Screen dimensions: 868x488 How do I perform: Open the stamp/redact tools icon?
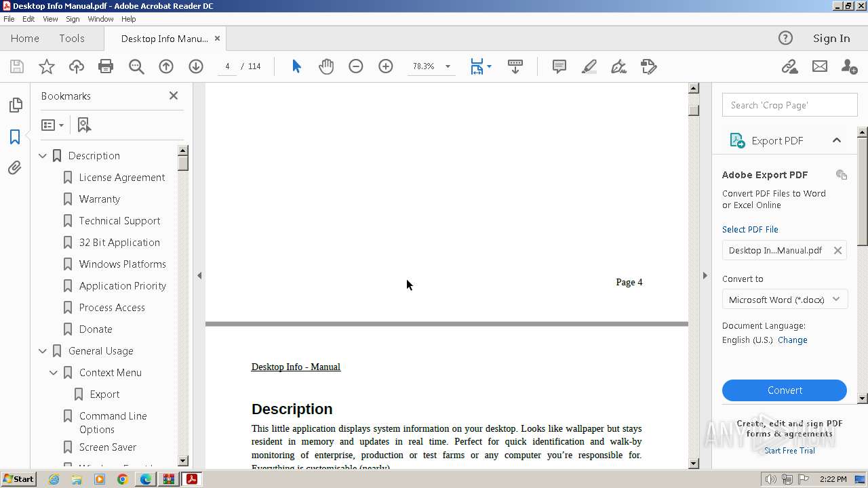(x=649, y=66)
